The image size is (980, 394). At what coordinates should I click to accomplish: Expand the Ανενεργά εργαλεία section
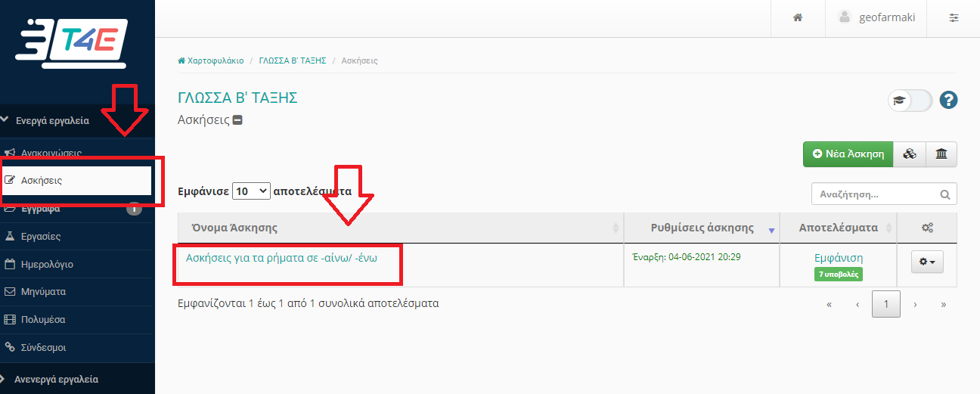(56, 379)
